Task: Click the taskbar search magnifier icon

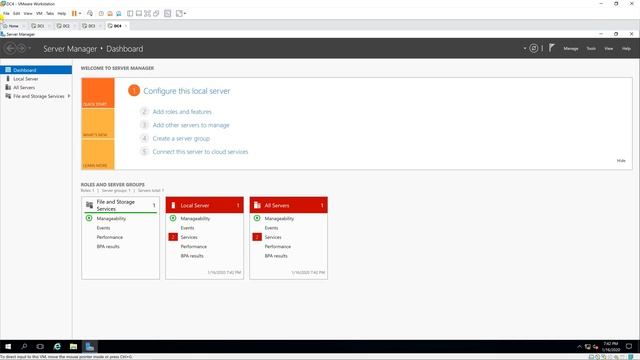Action: [24, 347]
